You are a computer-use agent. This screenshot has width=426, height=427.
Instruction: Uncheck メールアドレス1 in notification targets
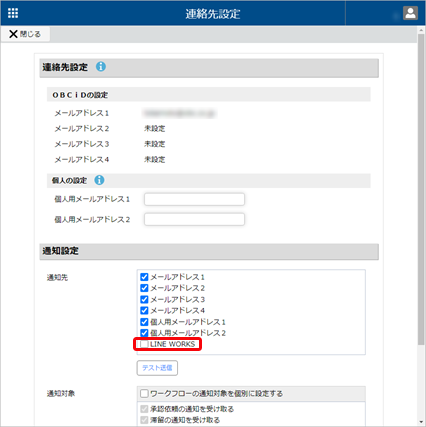tap(144, 277)
